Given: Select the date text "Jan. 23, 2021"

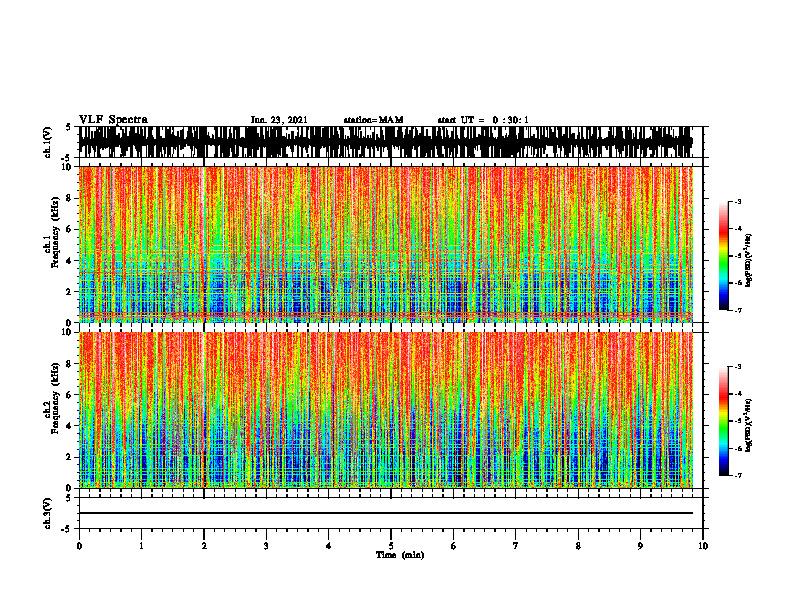Looking at the screenshot, I should [279, 120].
